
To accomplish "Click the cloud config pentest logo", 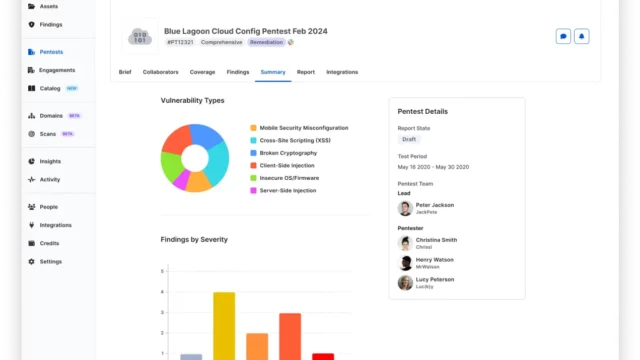I will 140,37.
